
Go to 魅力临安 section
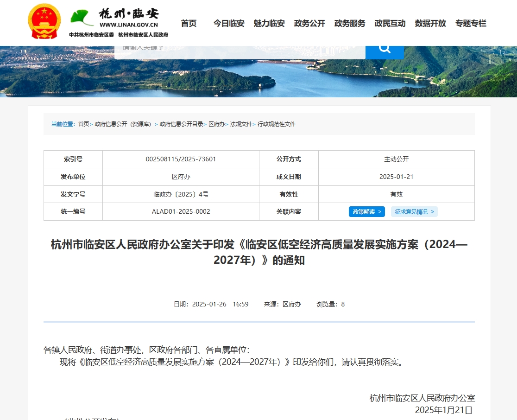(x=269, y=23)
